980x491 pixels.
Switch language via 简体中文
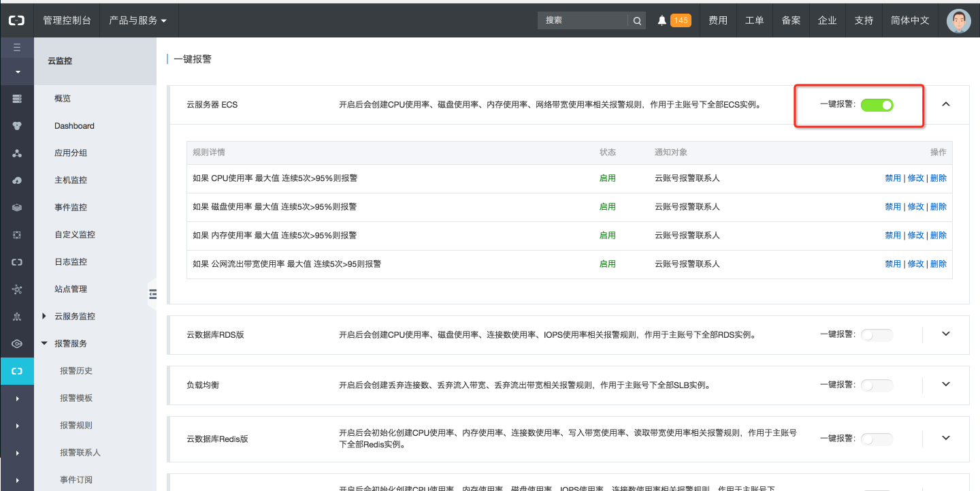910,20
